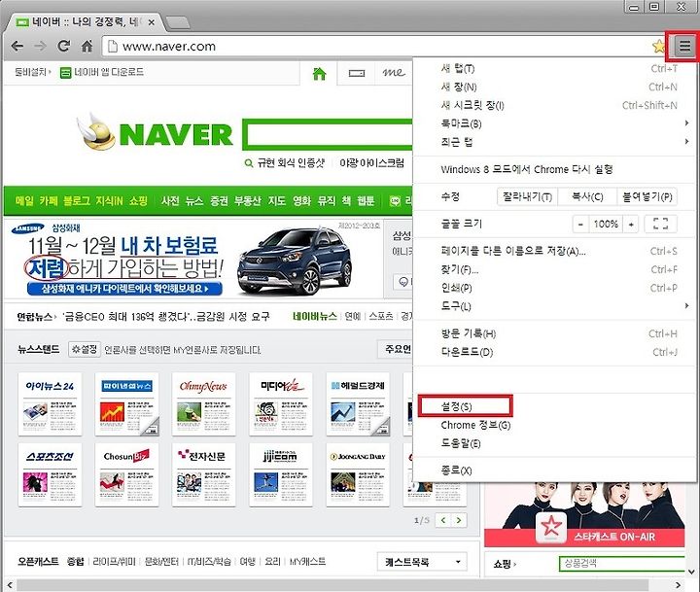Select Chrome 정보(G) menu item
The image size is (700, 592).
pyautogui.click(x=553, y=425)
